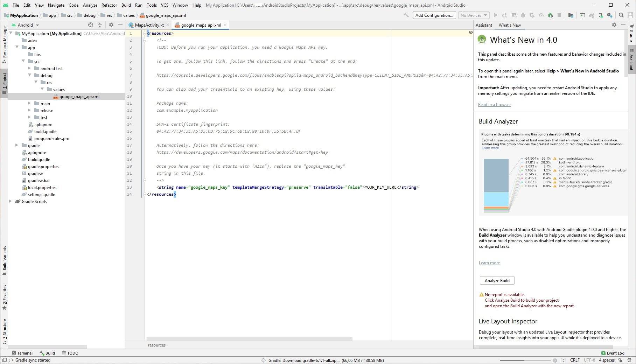The image size is (636, 364).
Task: Fold the comment block at line 2
Action: (x=144, y=40)
